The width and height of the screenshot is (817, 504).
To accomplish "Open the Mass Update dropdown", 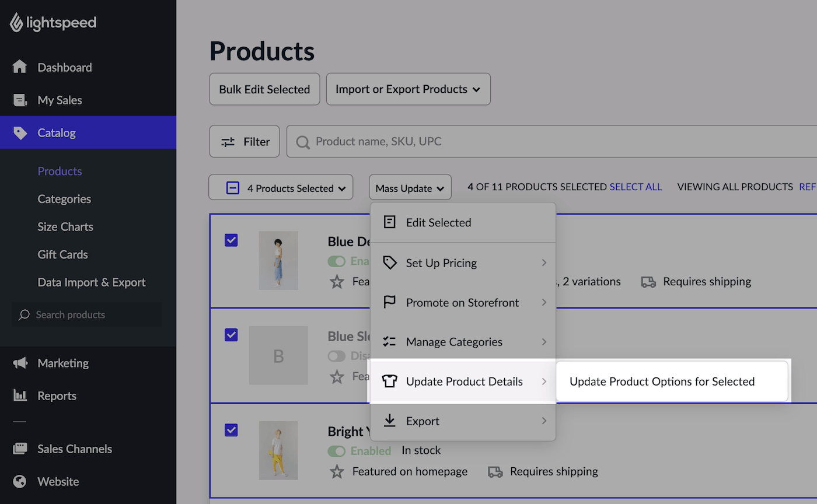I will [410, 187].
